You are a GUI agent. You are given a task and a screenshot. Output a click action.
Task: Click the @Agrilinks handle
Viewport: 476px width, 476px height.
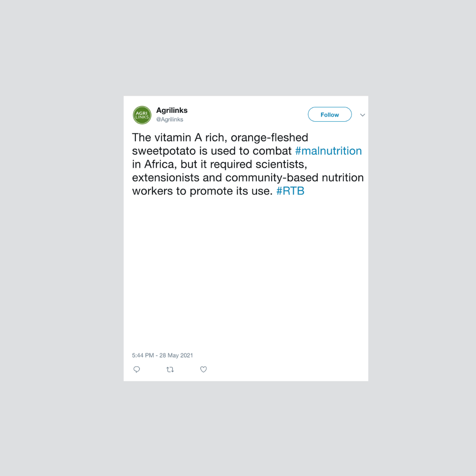(170, 119)
